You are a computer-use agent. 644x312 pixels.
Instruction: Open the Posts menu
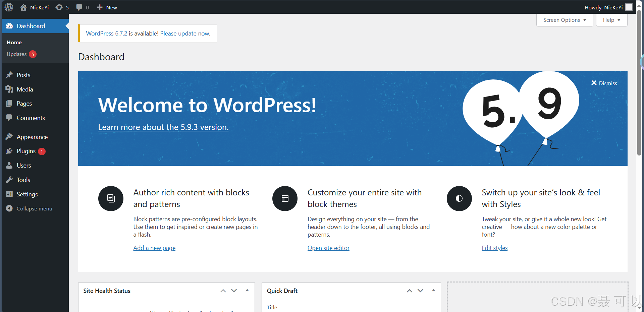[35, 75]
